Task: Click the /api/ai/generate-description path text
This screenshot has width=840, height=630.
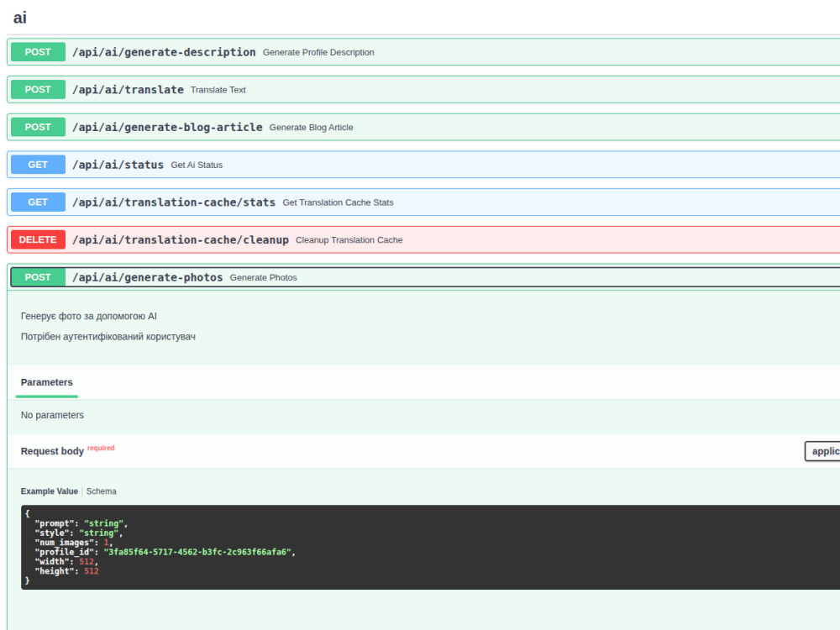Action: click(x=164, y=52)
